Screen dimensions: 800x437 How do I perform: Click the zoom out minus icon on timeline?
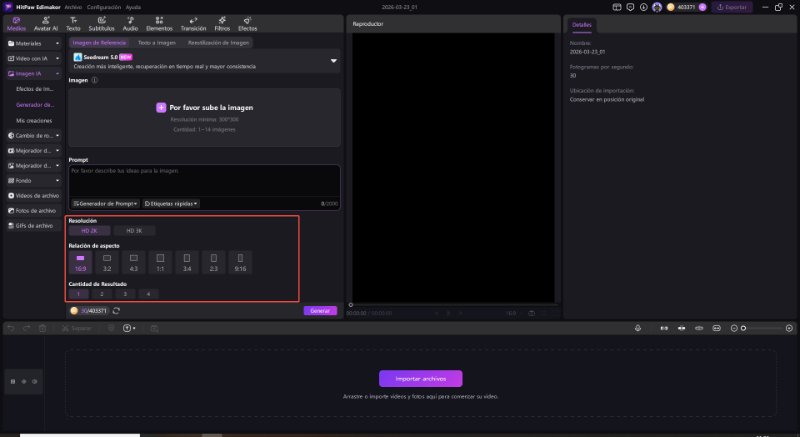(734, 328)
